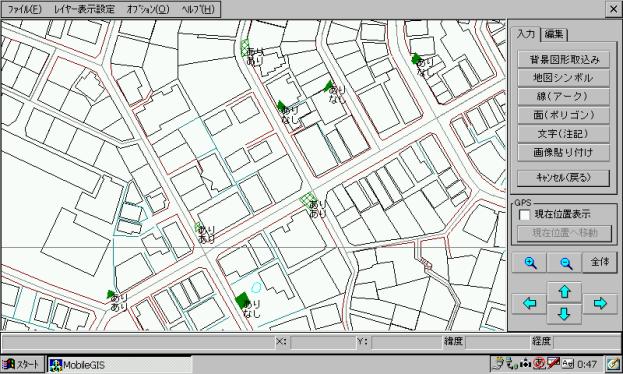This screenshot has width=623, height=374.
Task: Click the 背景図形取込み button
Action: (563, 60)
